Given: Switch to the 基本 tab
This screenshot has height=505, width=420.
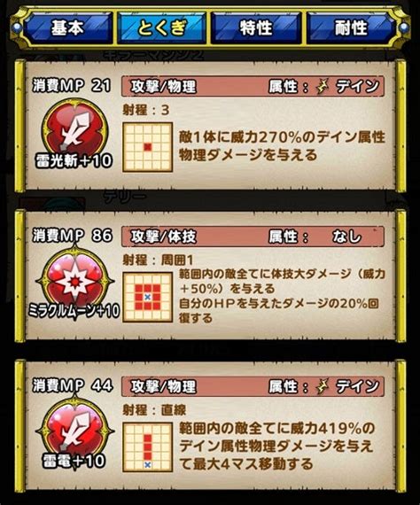Looking at the screenshot, I should (x=68, y=28).
